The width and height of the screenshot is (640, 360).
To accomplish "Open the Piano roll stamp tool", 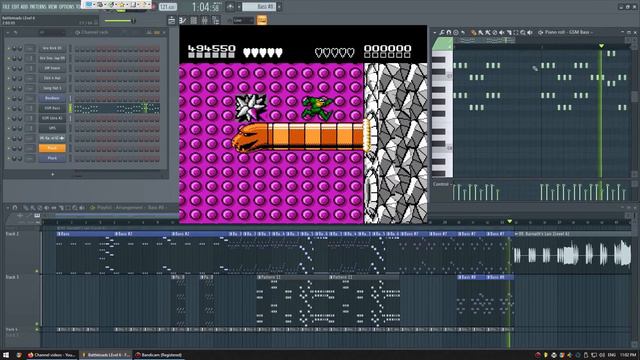I will pyautogui.click(x=456, y=33).
